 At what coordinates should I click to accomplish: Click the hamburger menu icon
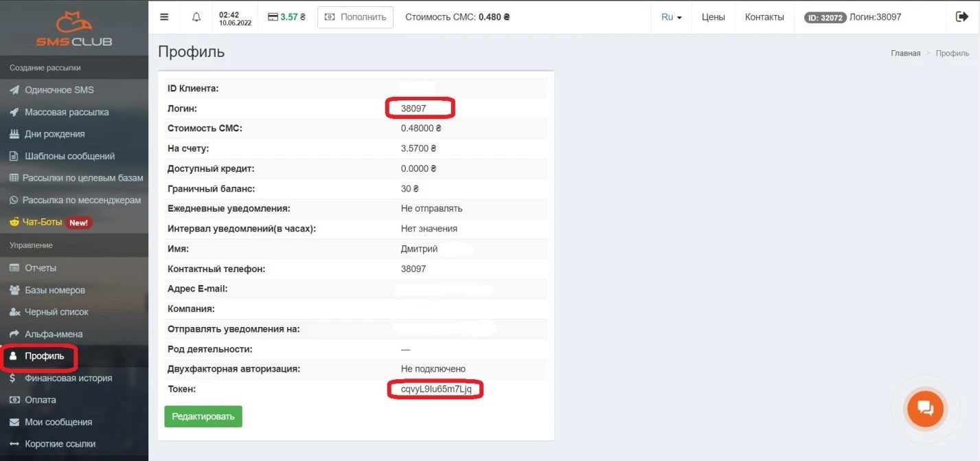pyautogui.click(x=164, y=17)
